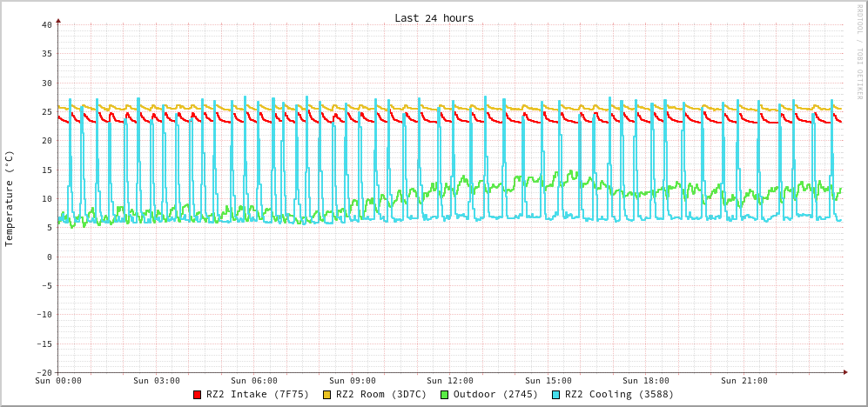The width and height of the screenshot is (868, 407).
Task: Click the 'Sun 15:00' time axis label
Action: [x=548, y=381]
